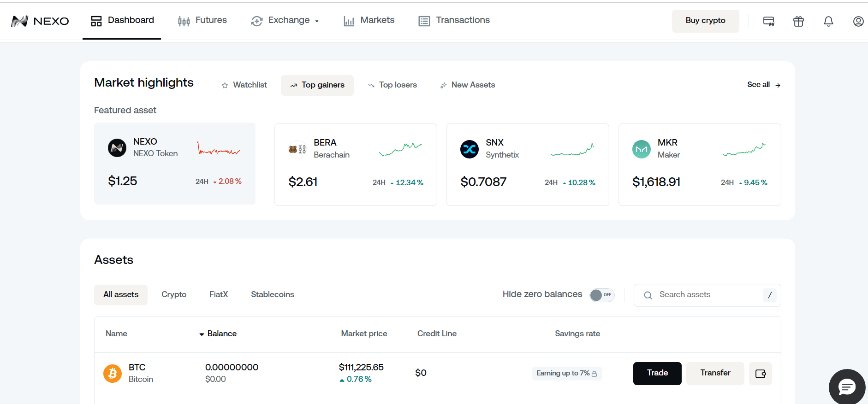Open the notifications bell
The width and height of the screenshot is (868, 404).
click(x=828, y=21)
